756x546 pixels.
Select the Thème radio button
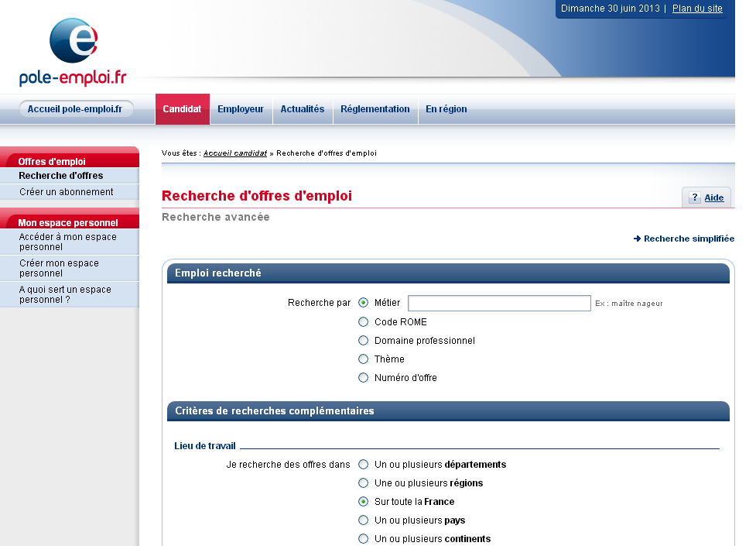(x=363, y=359)
